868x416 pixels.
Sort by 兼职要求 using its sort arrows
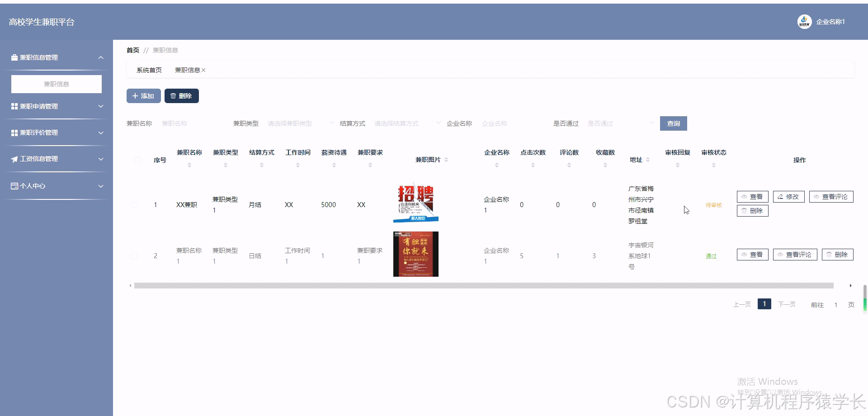point(370,165)
